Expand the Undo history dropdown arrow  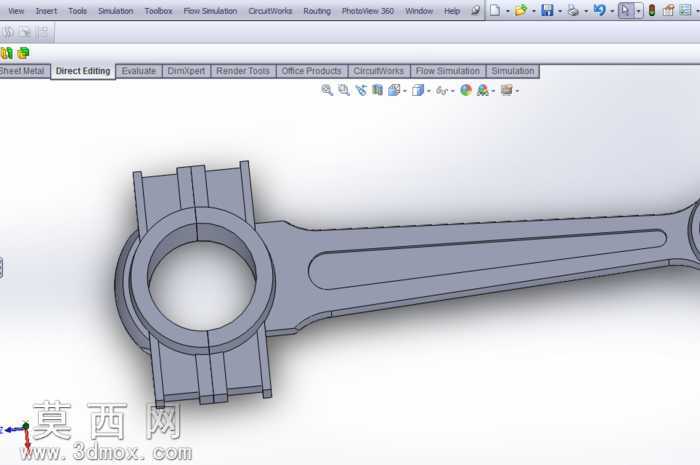click(612, 11)
